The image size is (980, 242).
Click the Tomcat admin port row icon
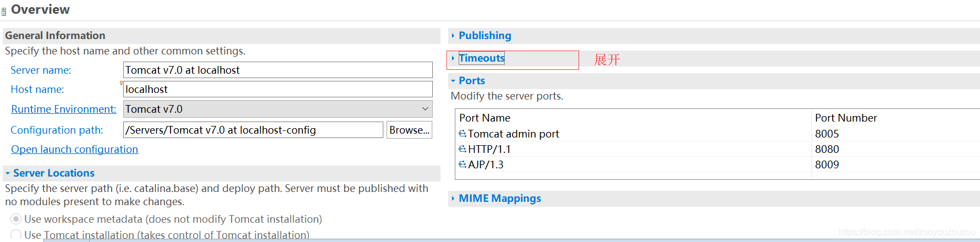[x=463, y=134]
